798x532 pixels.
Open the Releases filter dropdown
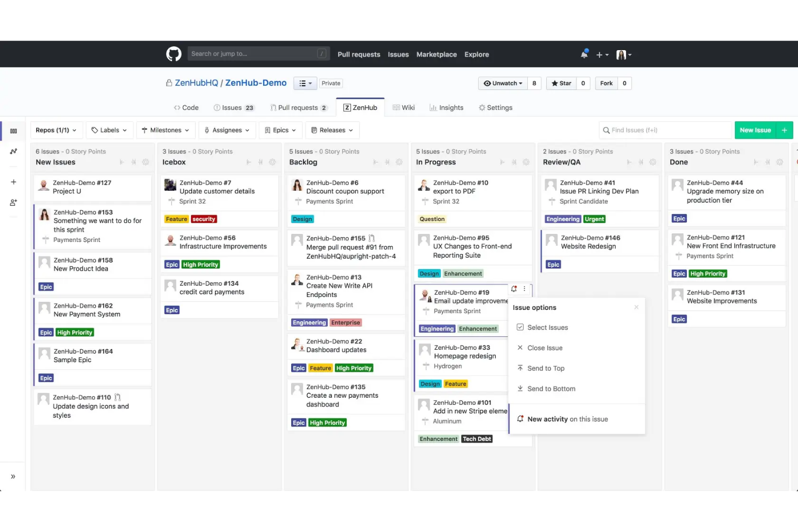click(x=332, y=130)
